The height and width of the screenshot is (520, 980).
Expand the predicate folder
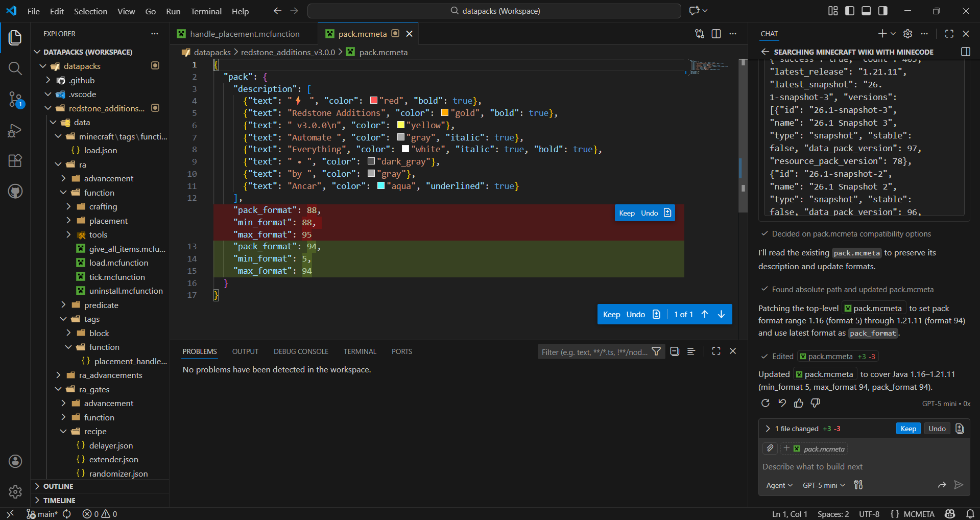point(63,305)
